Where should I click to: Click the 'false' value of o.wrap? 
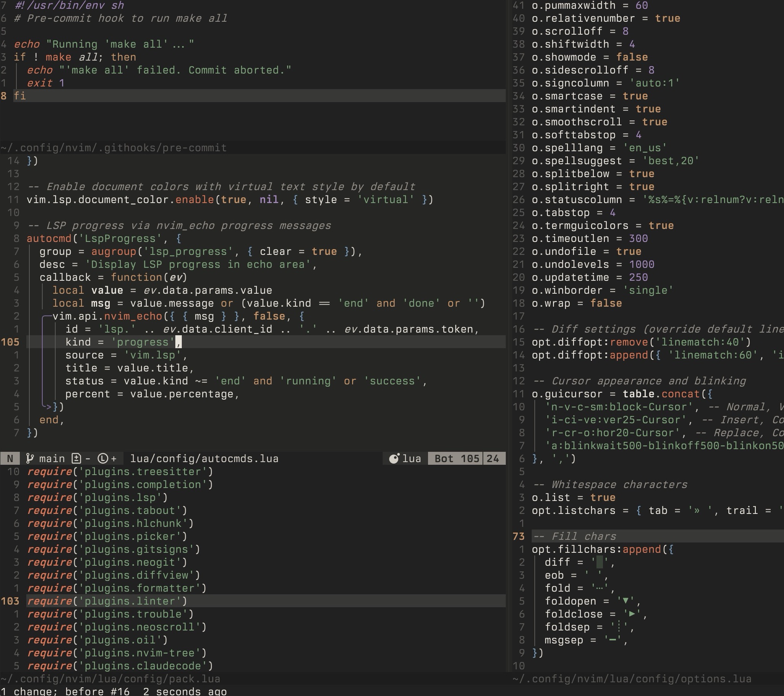click(x=606, y=303)
